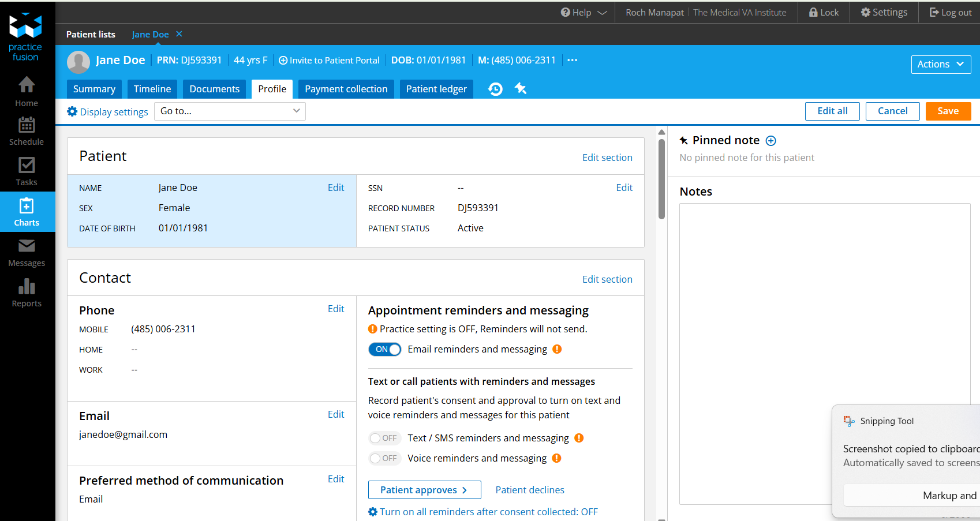This screenshot has height=521, width=980.
Task: Open the Go to... dropdown
Action: (x=230, y=111)
